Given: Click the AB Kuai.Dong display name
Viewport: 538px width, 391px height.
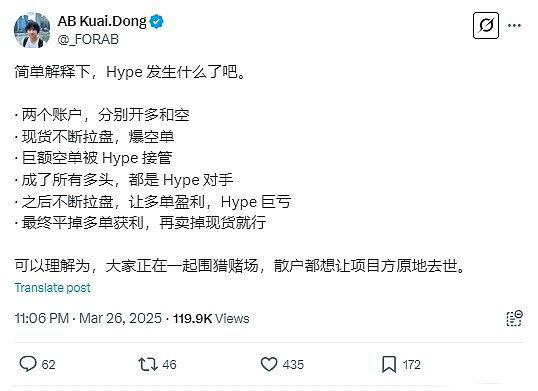Looking at the screenshot, I should pos(102,21).
